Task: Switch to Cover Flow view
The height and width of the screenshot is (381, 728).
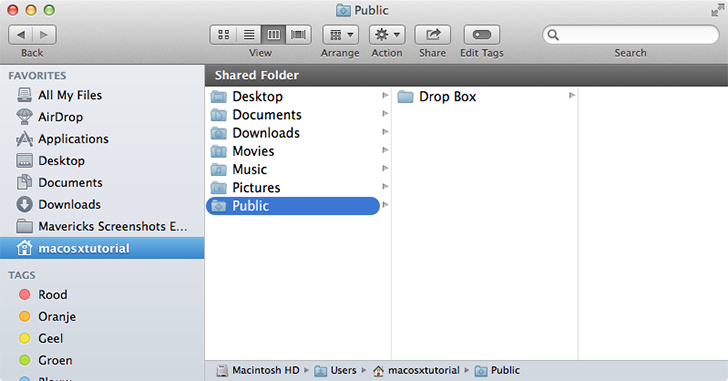Action: 298,35
